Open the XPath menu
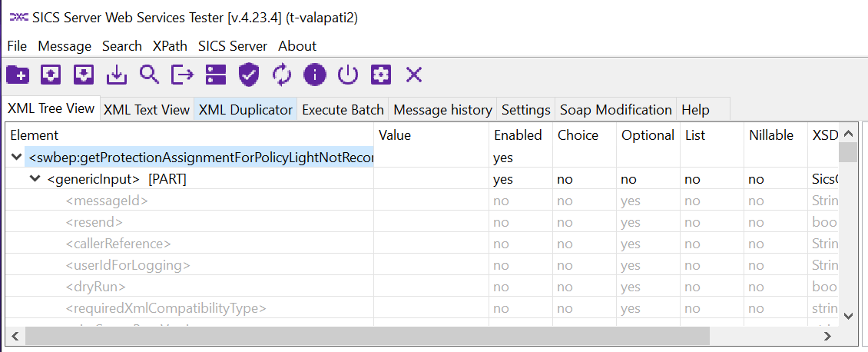868x352 pixels. tap(170, 46)
